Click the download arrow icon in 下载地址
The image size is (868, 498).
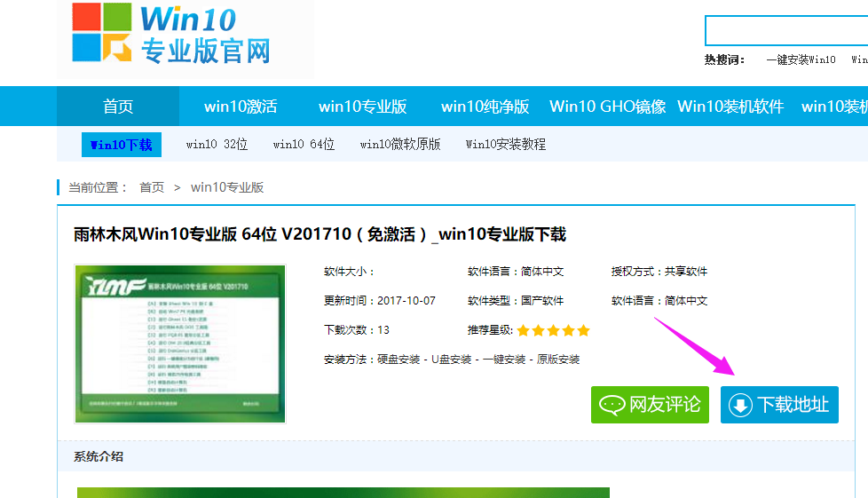click(x=739, y=405)
